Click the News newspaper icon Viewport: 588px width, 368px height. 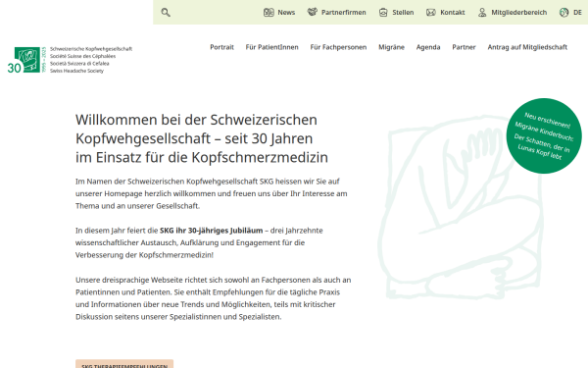(x=269, y=13)
